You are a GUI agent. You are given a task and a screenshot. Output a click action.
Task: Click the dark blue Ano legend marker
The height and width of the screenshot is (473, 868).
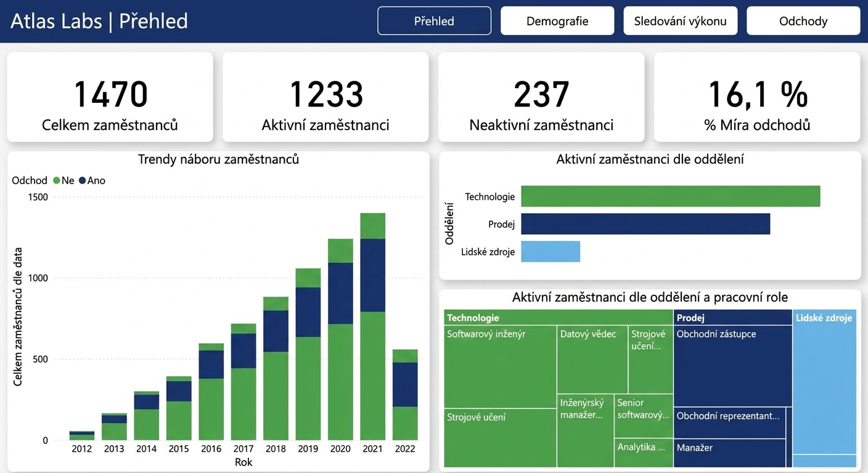(x=82, y=180)
